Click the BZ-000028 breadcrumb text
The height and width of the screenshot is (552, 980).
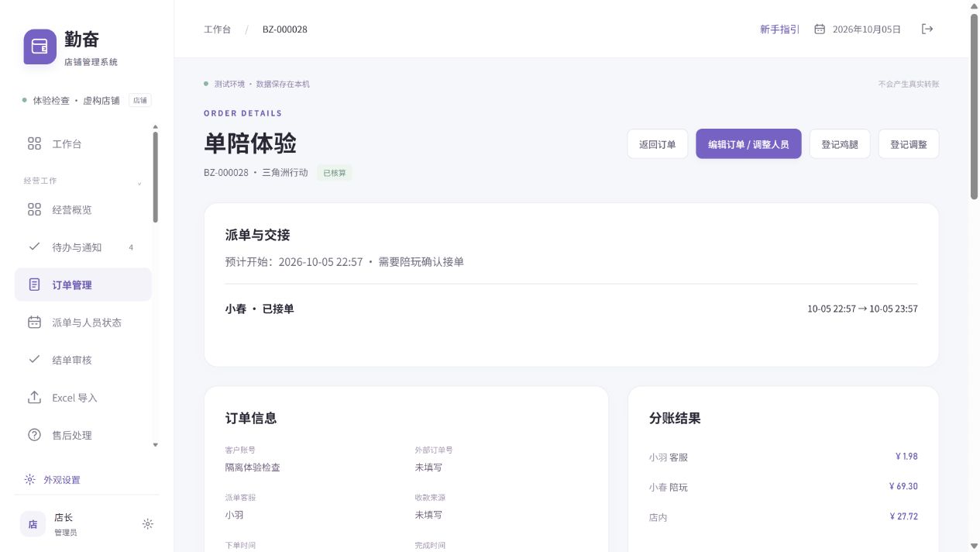pos(285,29)
